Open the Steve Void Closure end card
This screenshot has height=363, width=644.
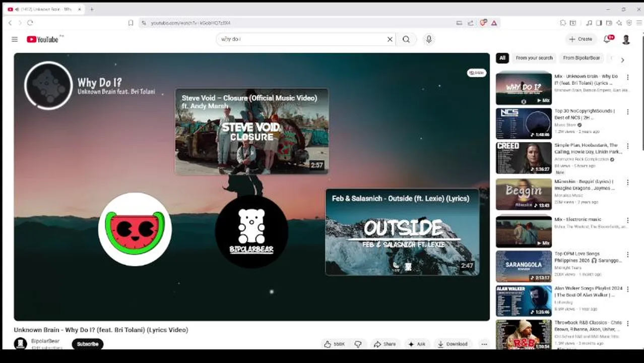pos(251,131)
